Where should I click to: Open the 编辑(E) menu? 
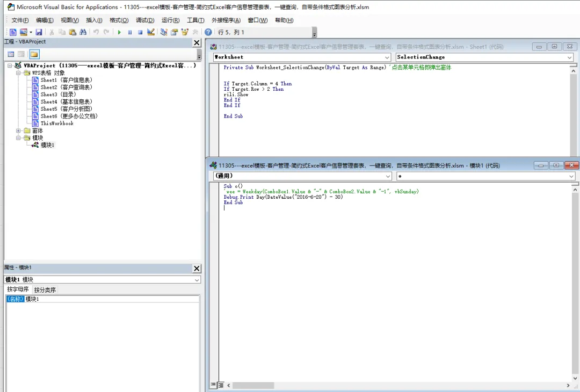[45, 20]
